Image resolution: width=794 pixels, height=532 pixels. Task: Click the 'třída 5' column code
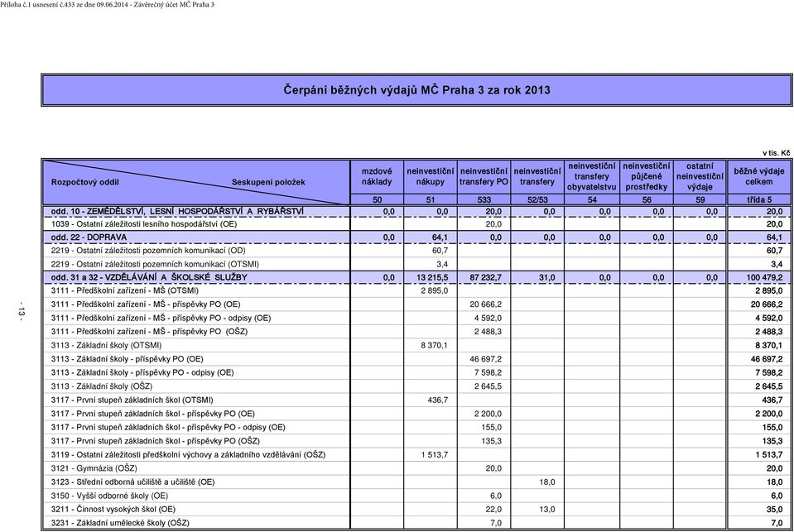tap(759, 200)
